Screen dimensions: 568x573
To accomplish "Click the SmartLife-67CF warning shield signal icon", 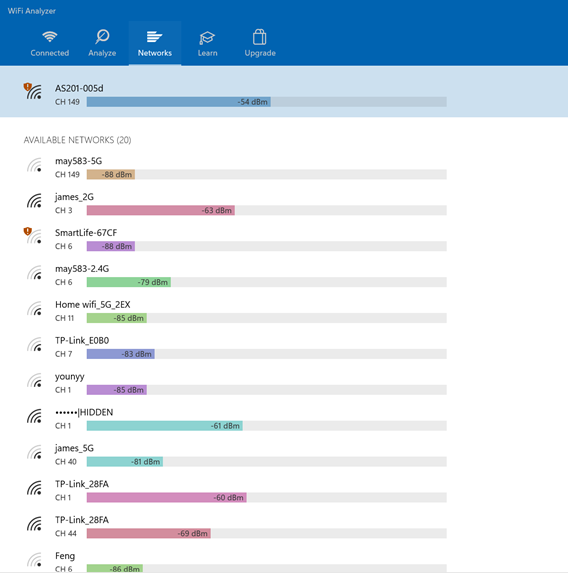I will click(33, 236).
